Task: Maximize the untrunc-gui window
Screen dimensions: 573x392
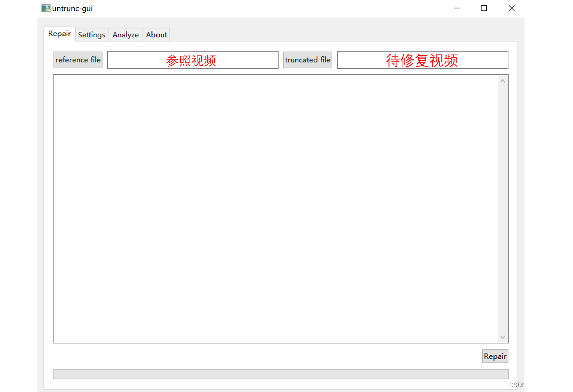Action: pos(484,8)
